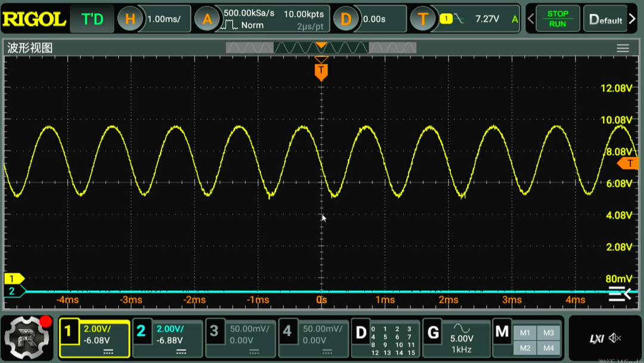
Task: Click the muted speaker icon
Action: tap(615, 338)
